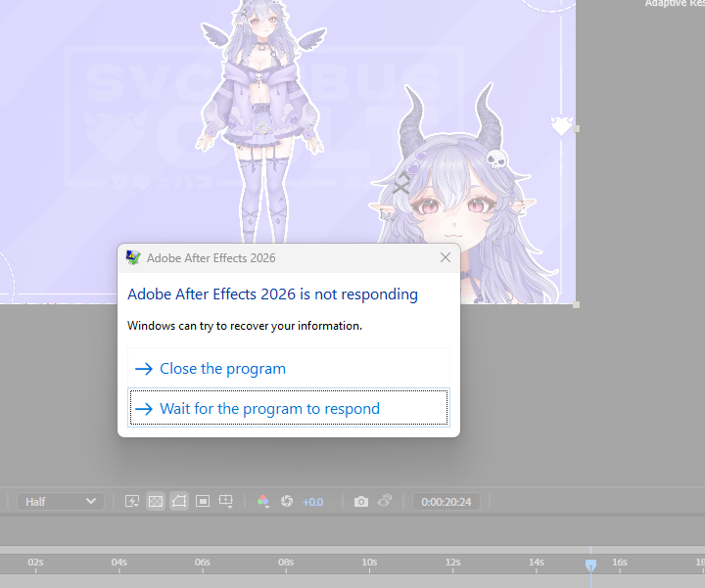This screenshot has height=588, width=705.
Task: Click the 12s mark on time ruler
Action: [x=452, y=563]
